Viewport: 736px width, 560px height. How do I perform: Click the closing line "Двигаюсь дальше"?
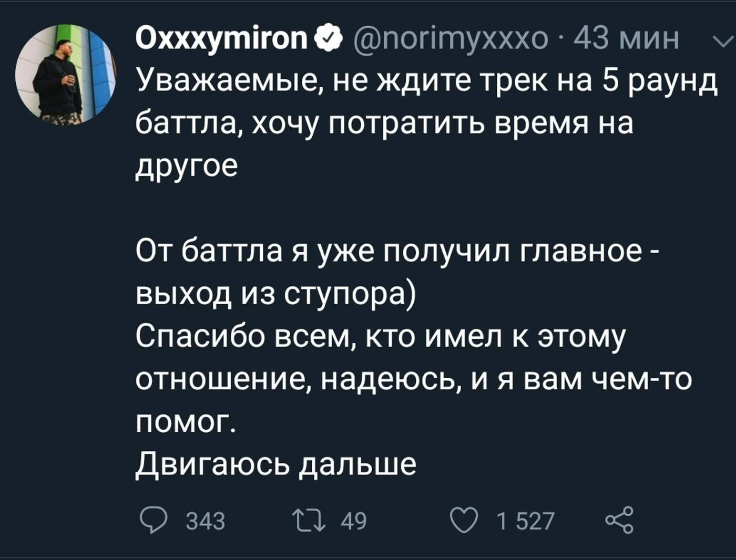pos(276,464)
